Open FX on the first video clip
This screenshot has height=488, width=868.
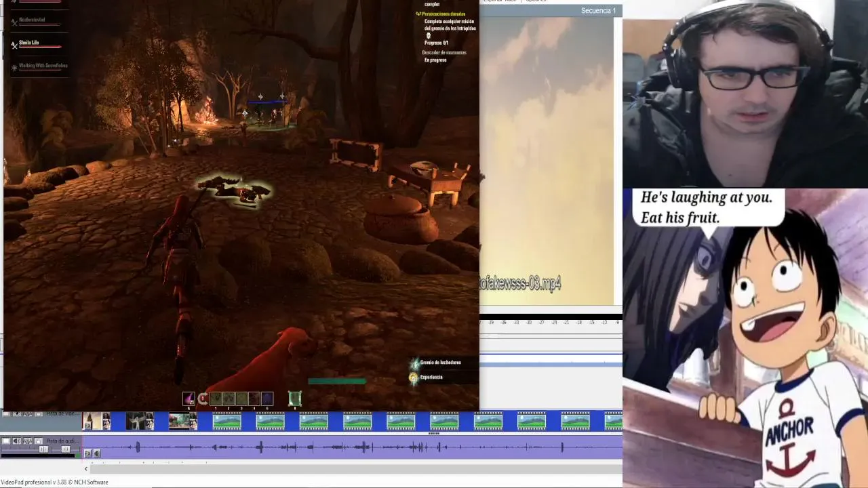pos(87,426)
